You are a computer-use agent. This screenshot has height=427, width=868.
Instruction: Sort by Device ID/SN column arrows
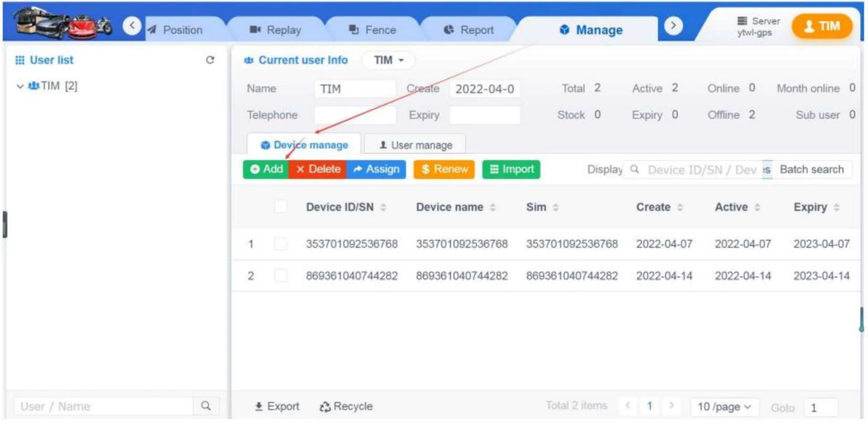click(x=383, y=207)
